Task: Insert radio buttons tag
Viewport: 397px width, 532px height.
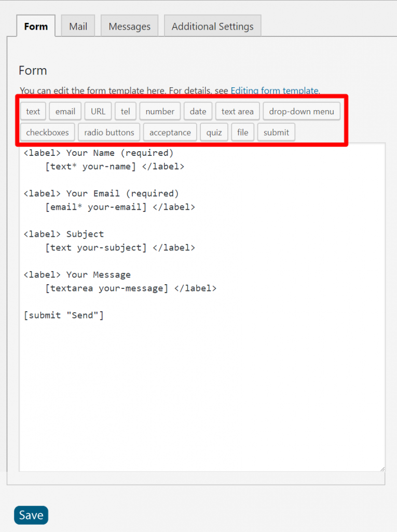Action: 109,132
